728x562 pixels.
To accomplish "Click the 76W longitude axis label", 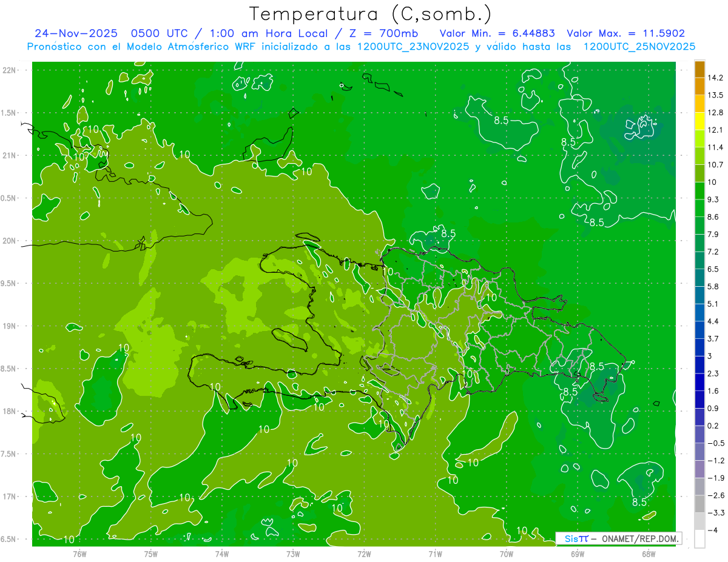I will click(79, 554).
